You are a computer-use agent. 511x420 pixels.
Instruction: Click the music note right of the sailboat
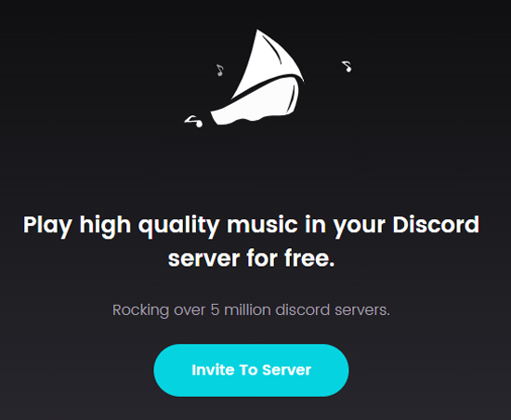[347, 67]
